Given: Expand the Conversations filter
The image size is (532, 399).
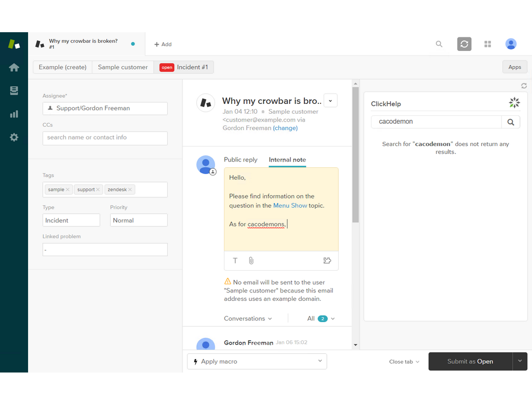Looking at the screenshot, I should tap(248, 318).
